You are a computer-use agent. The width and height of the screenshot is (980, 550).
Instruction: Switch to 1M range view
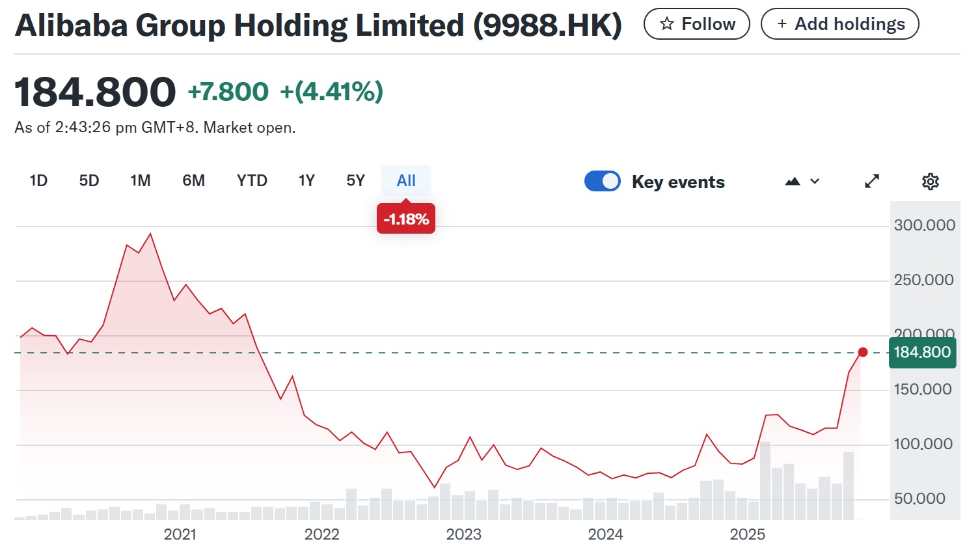(140, 181)
